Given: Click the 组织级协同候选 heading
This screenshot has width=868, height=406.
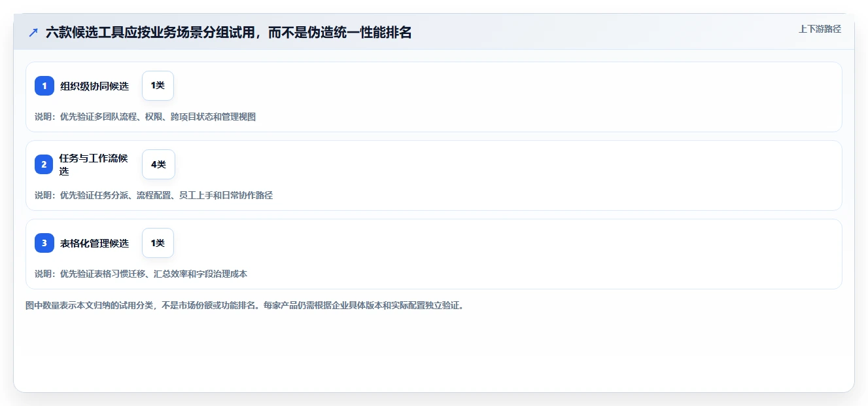Looking at the screenshot, I should coord(95,86).
